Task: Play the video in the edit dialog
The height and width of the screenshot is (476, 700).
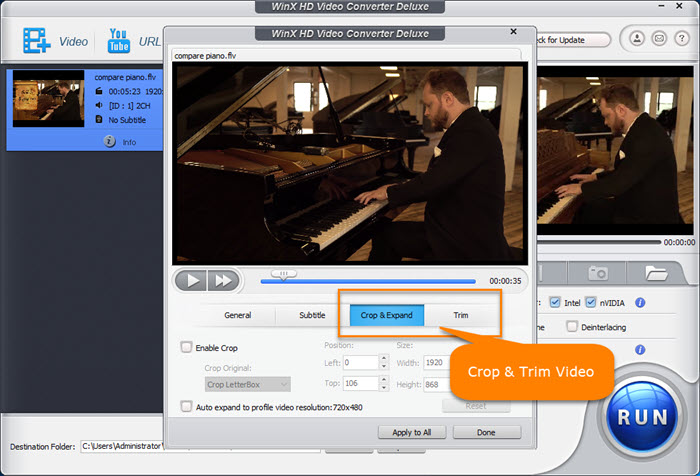Action: pos(191,281)
